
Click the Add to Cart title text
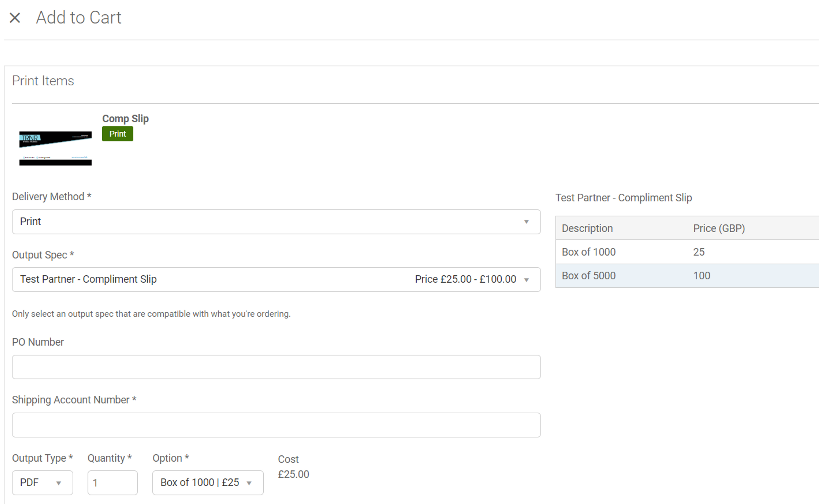pos(79,17)
